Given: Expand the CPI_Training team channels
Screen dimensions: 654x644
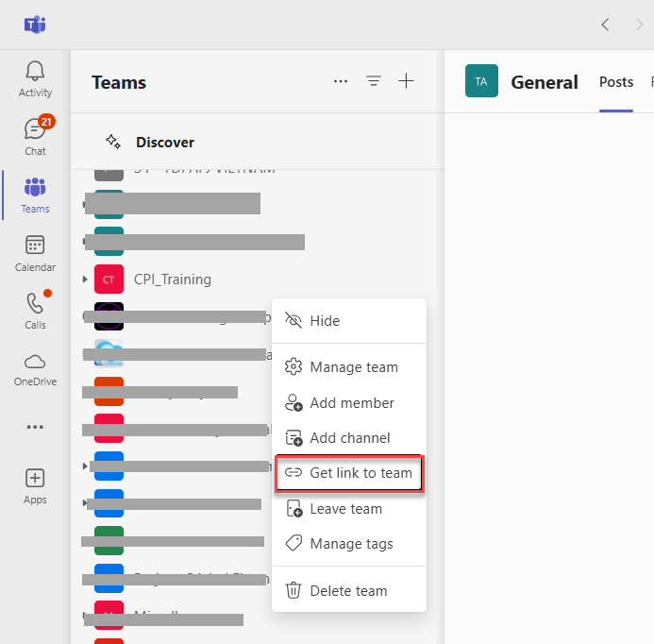Looking at the screenshot, I should (86, 280).
